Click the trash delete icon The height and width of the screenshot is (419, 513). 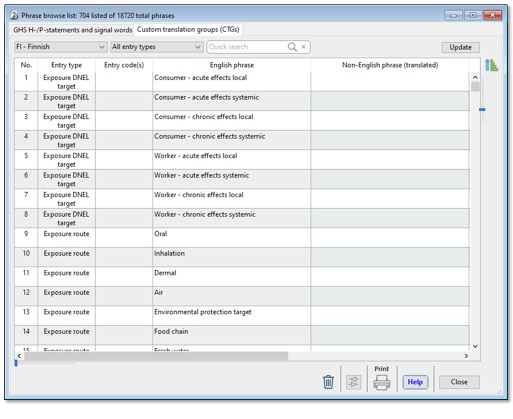[328, 382]
